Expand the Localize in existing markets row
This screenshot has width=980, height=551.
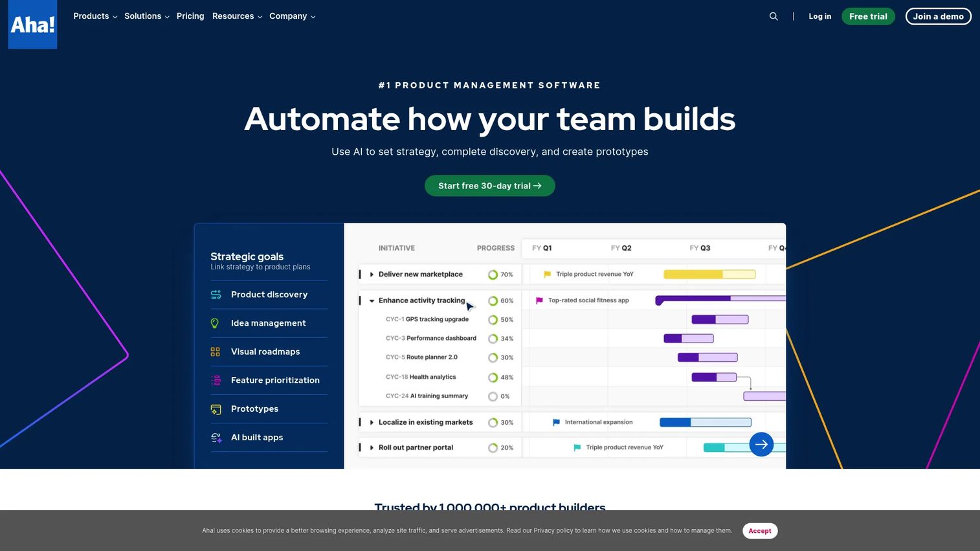pos(372,422)
